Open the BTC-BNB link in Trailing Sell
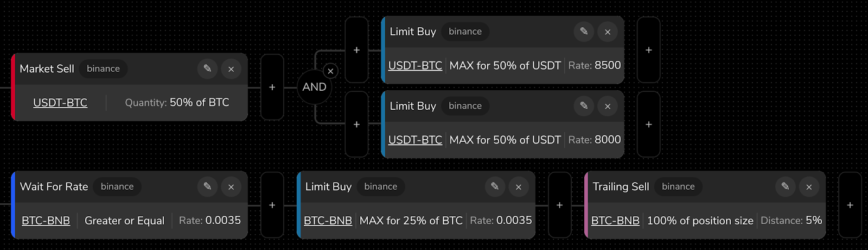 (615, 221)
